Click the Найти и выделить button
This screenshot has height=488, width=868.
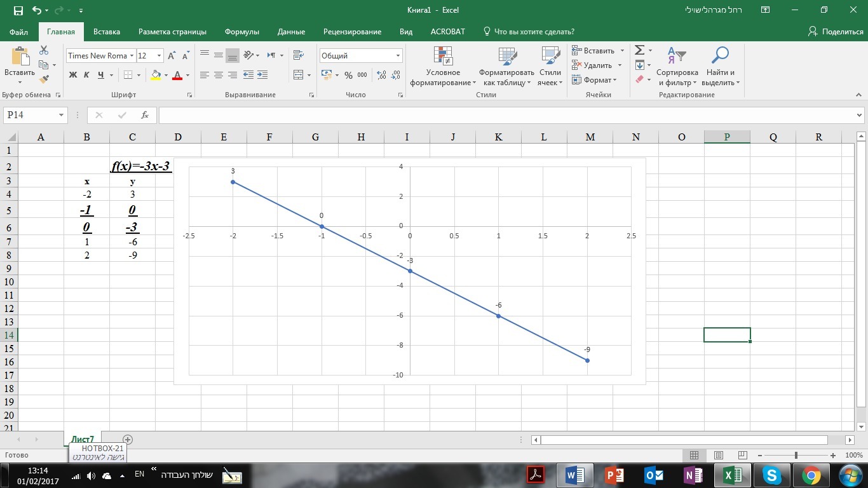tap(721, 67)
